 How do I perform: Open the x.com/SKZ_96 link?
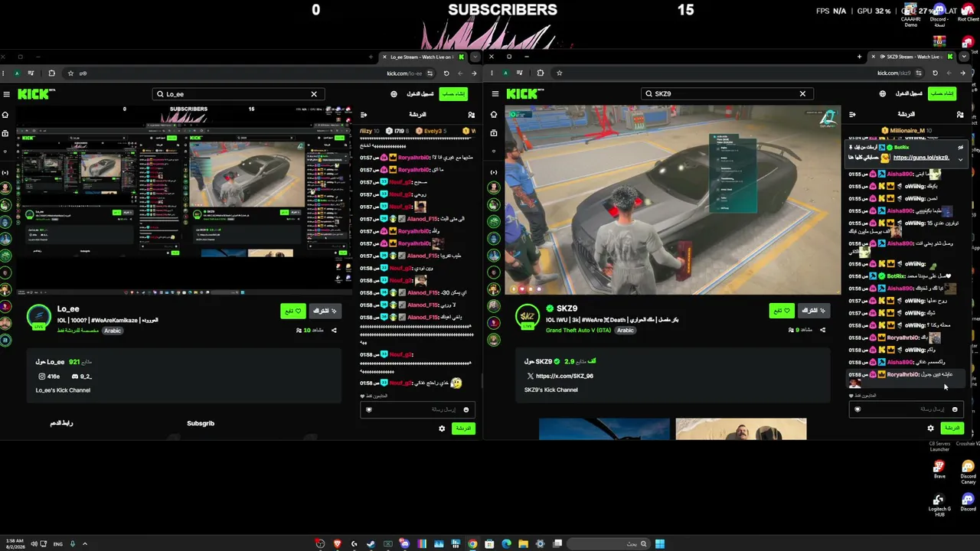click(564, 377)
